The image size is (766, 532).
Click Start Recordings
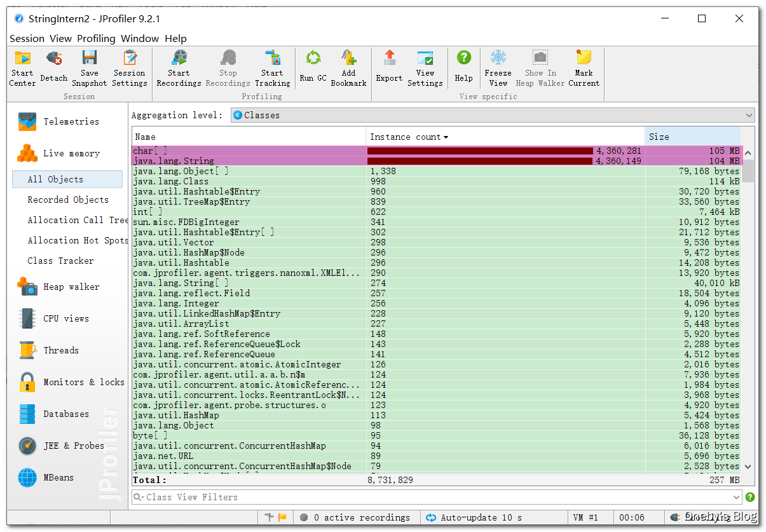tap(179, 69)
